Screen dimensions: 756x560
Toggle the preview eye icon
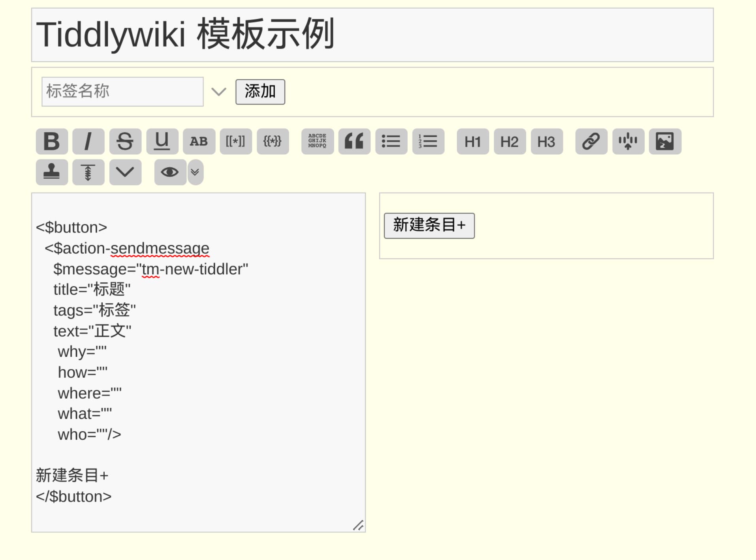pyautogui.click(x=170, y=172)
